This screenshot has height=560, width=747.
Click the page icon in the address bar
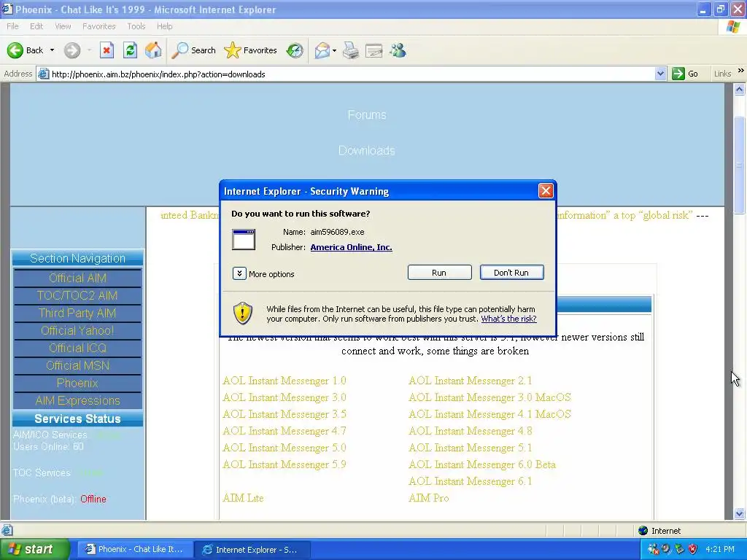(43, 74)
